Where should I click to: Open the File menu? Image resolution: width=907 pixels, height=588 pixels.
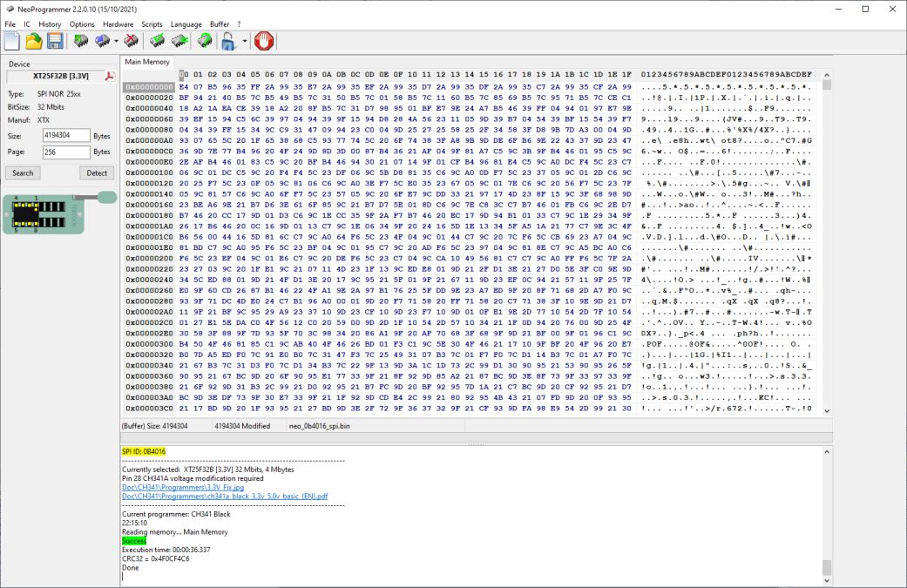pyautogui.click(x=10, y=24)
